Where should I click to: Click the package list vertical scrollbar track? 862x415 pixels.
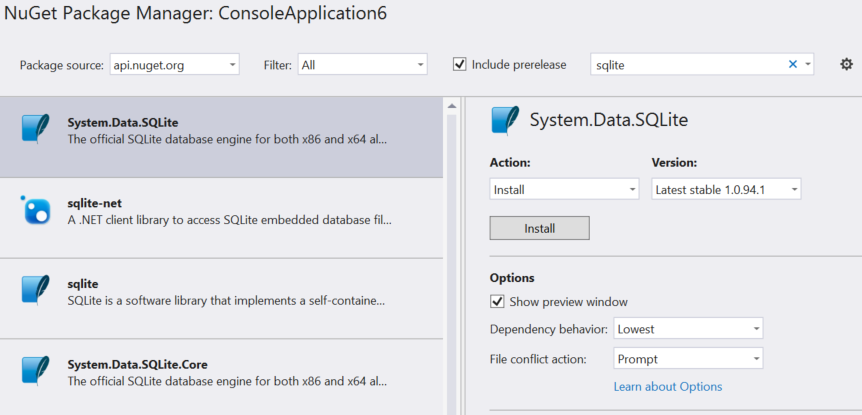click(x=452, y=264)
